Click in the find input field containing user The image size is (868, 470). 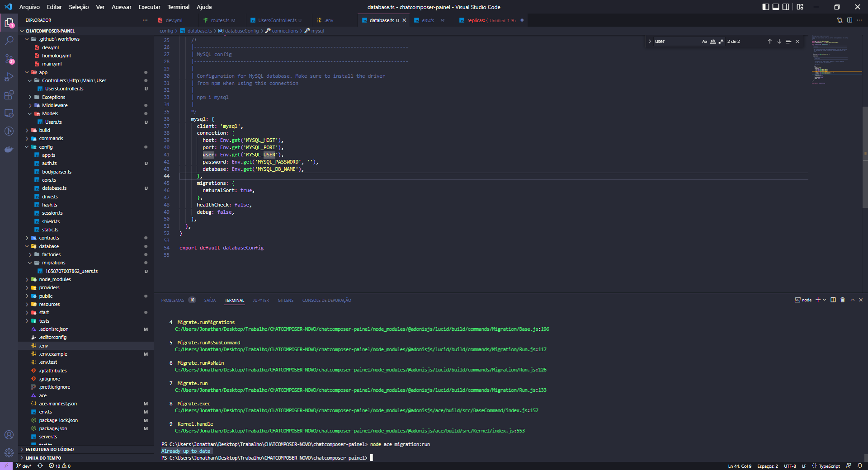coord(676,41)
